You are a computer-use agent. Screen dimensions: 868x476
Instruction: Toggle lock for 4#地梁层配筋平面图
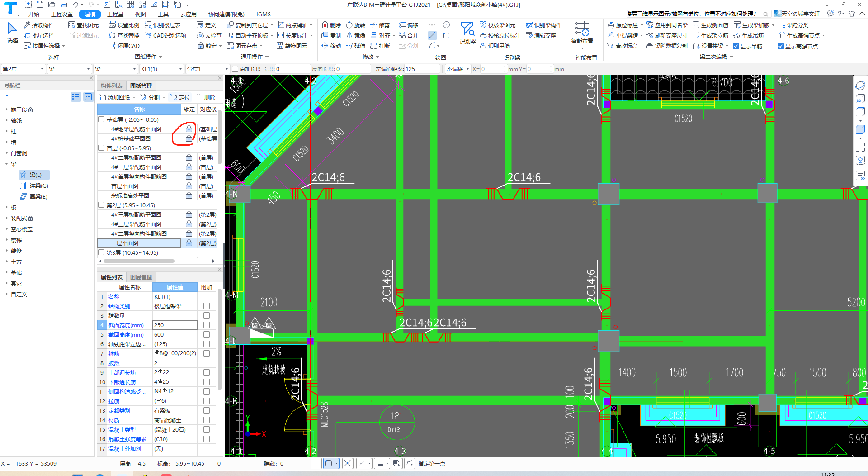tap(189, 129)
